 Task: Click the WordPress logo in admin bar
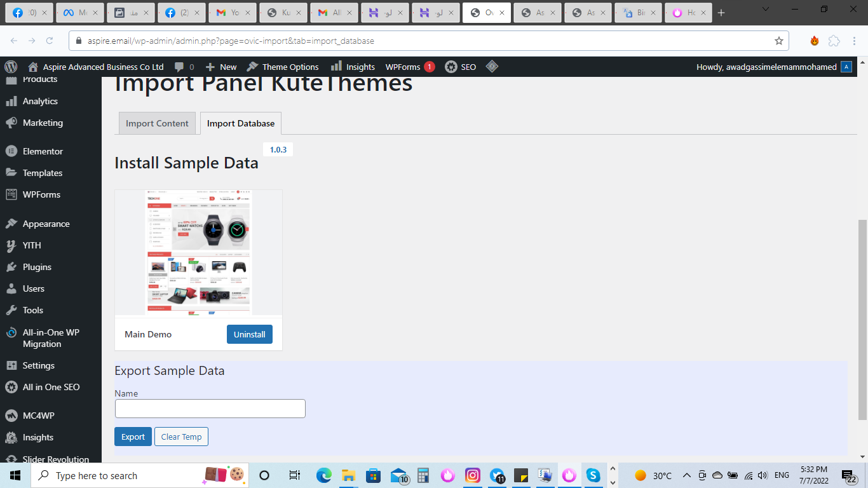point(11,67)
